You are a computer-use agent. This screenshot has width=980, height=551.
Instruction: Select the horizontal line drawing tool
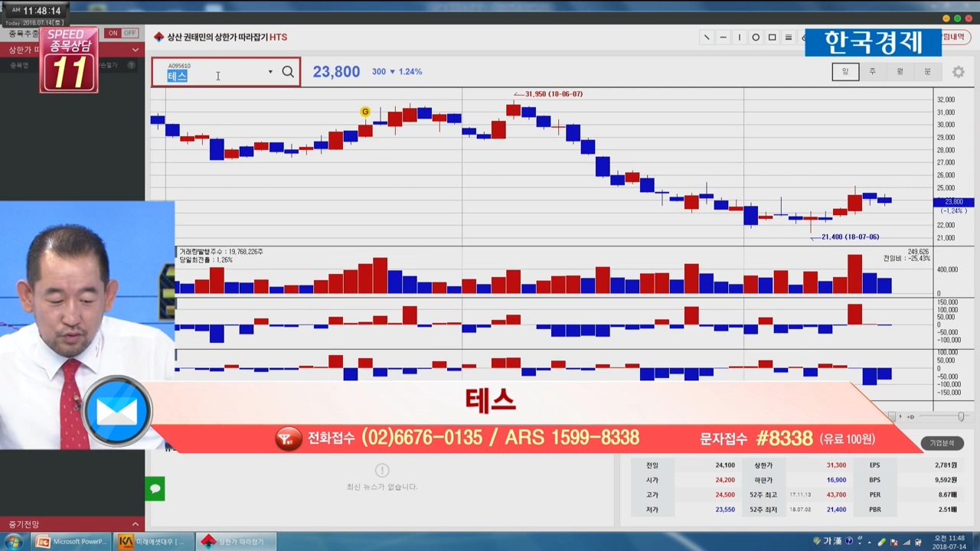coord(723,37)
